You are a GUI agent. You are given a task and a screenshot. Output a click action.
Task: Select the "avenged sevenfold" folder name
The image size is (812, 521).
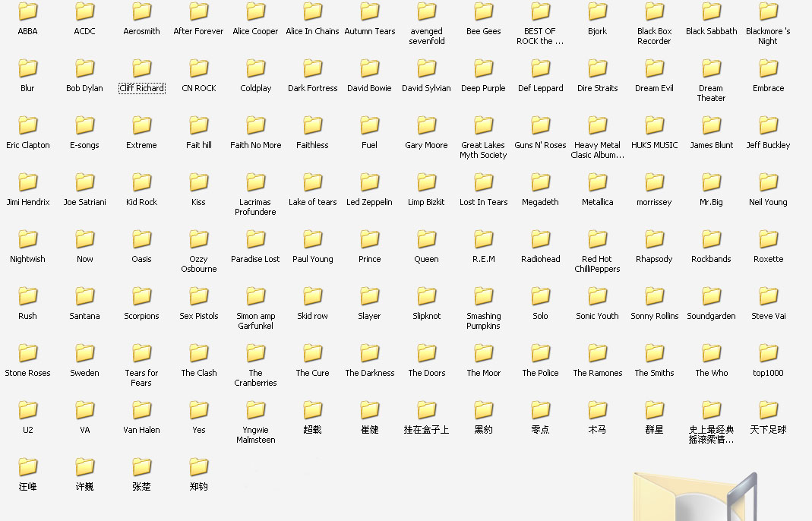pyautogui.click(x=427, y=36)
